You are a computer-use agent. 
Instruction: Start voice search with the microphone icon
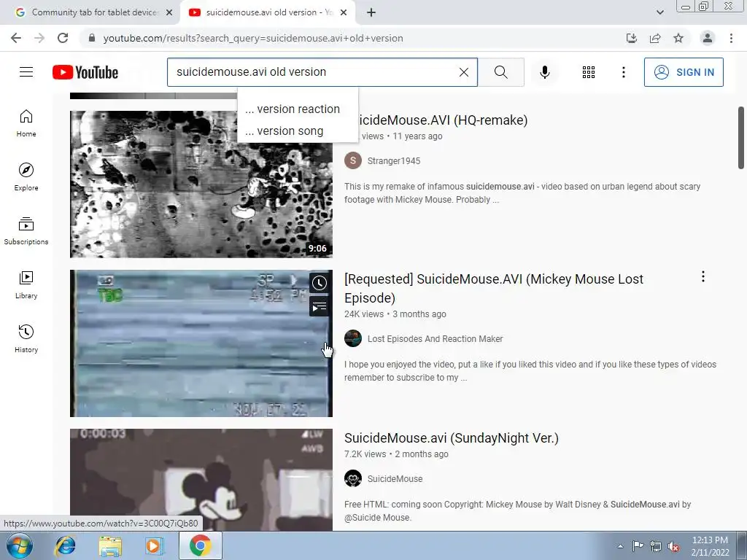[544, 72]
